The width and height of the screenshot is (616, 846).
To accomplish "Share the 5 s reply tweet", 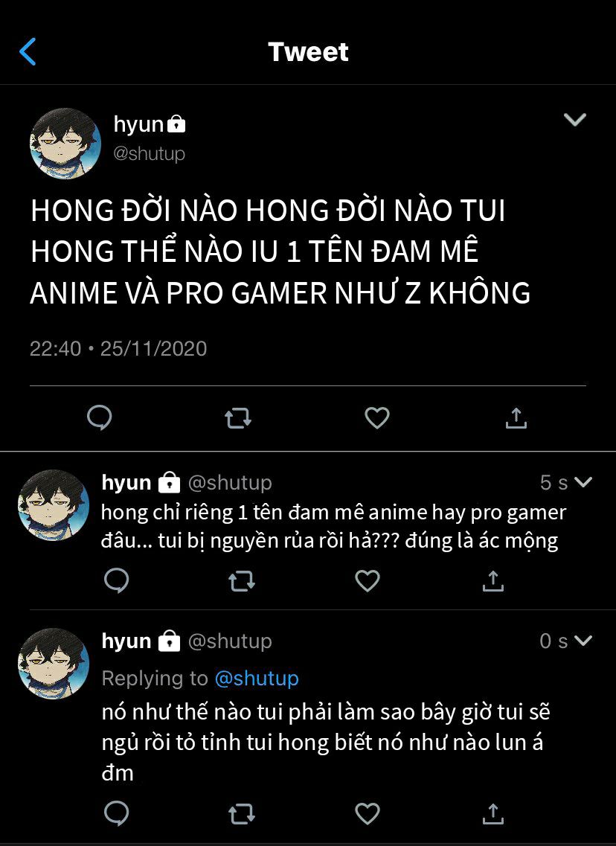I will tap(493, 581).
